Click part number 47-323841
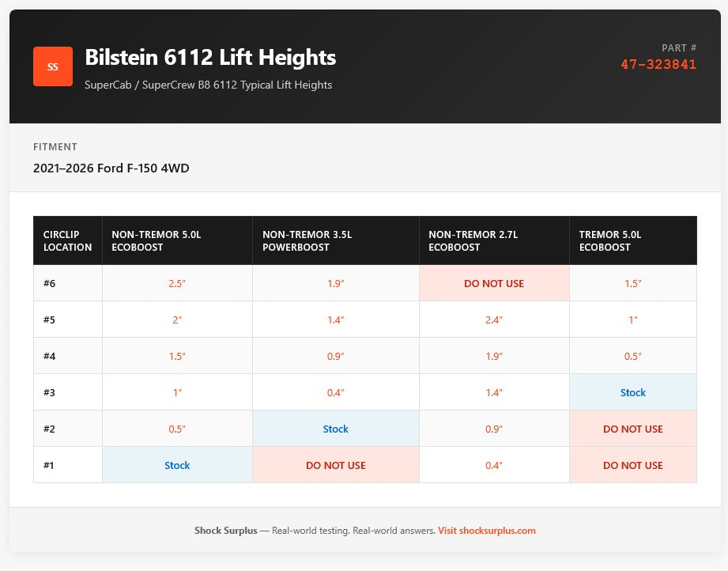Viewport: 728px width, 571px height. (658, 64)
